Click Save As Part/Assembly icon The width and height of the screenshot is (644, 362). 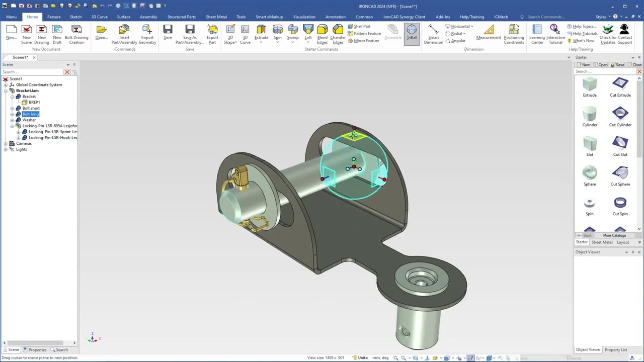190,34
